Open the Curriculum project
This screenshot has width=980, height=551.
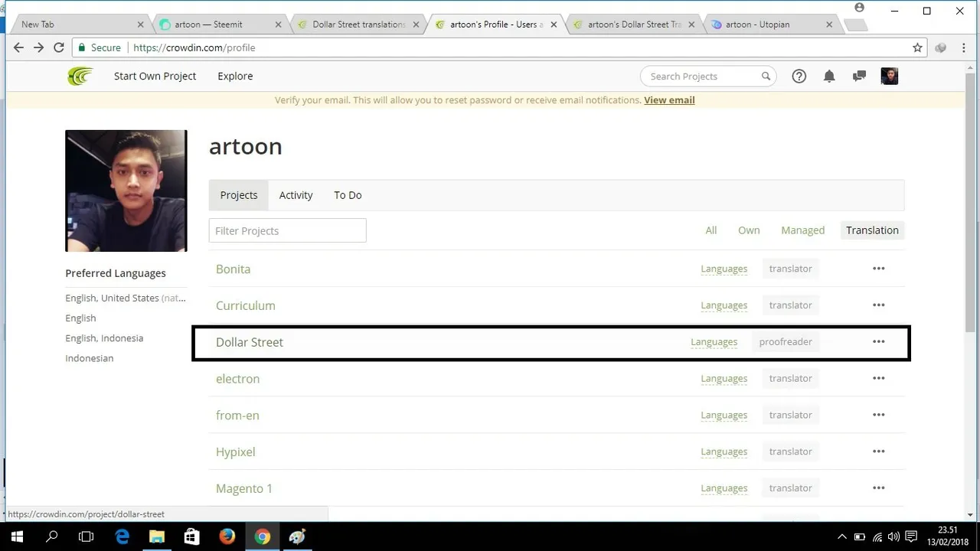245,305
